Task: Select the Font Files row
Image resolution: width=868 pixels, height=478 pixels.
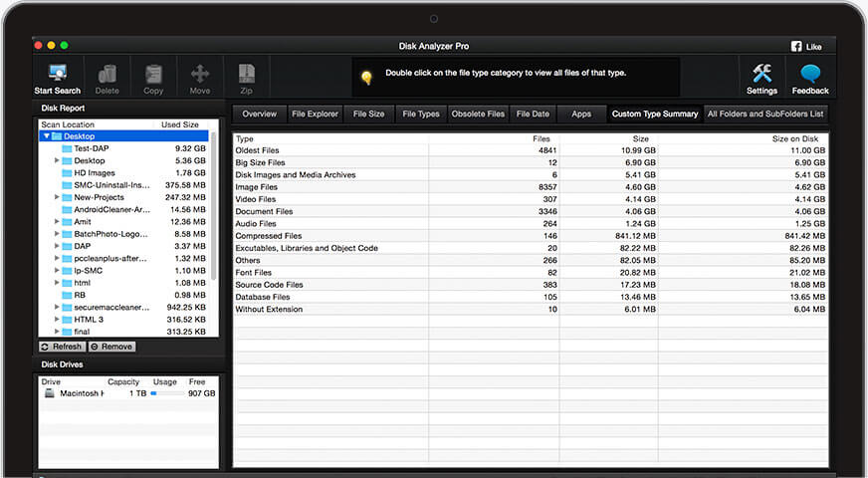Action: (531, 273)
